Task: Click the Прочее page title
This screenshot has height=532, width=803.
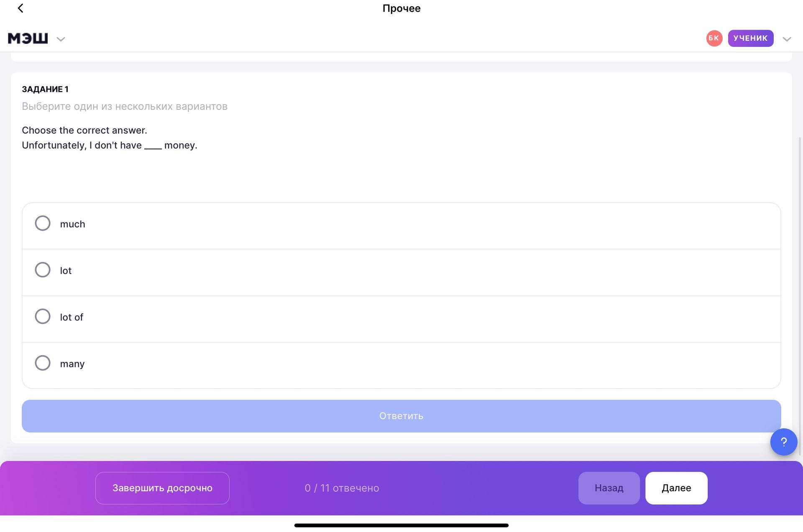Action: coord(401,8)
